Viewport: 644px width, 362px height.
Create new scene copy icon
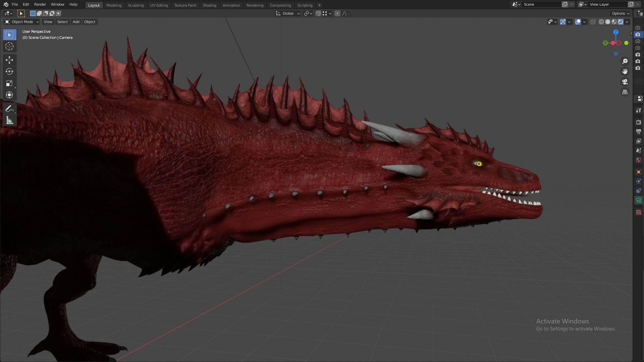click(565, 4)
